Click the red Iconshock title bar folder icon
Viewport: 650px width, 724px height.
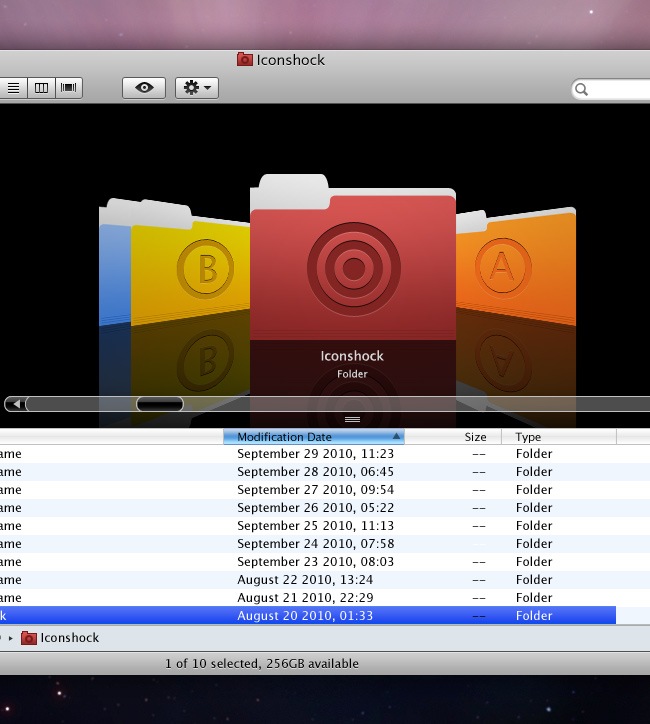click(245, 60)
